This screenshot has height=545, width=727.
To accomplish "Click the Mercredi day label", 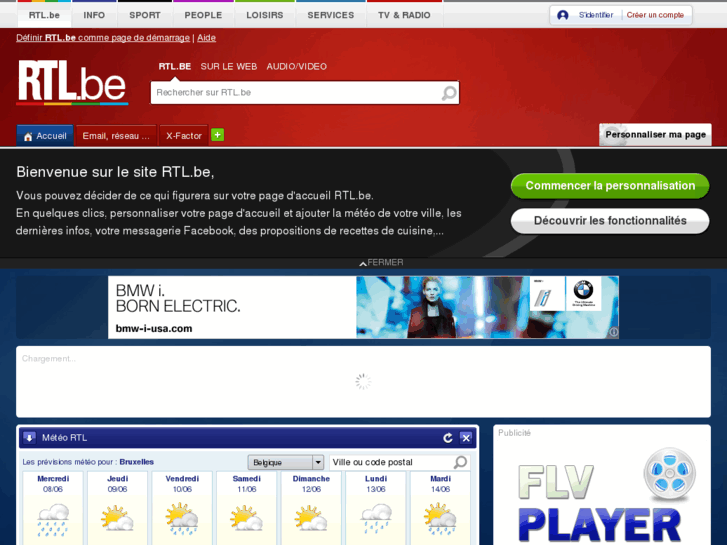I will click(53, 479).
